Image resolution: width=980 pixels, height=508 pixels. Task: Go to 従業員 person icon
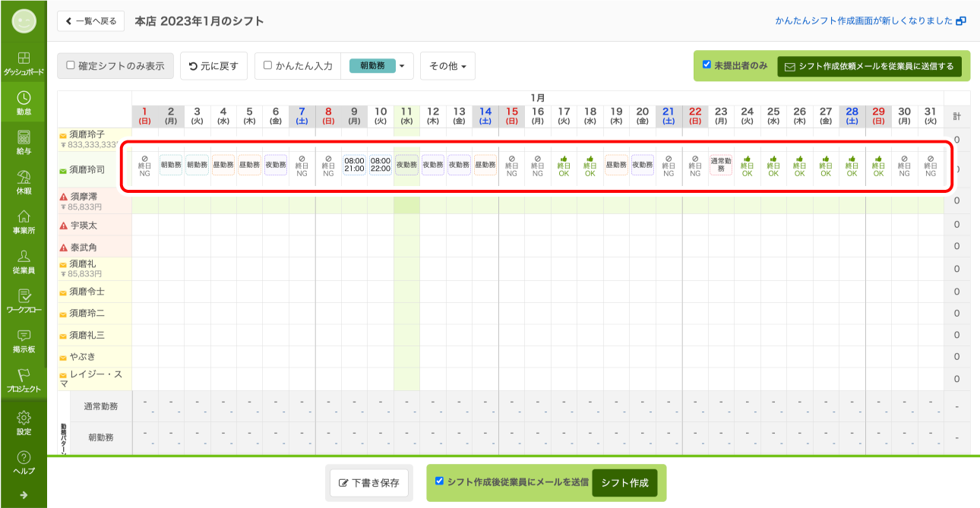coord(24,257)
